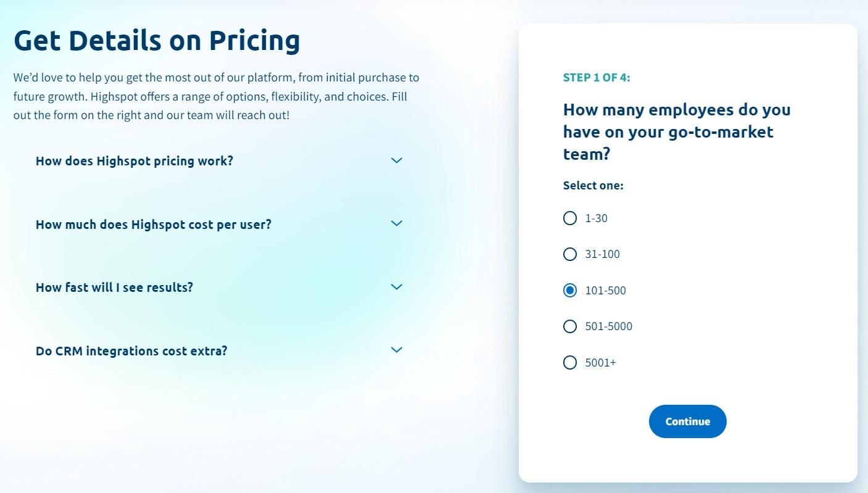The image size is (868, 493).
Task: Click the Continue button
Action: point(687,421)
